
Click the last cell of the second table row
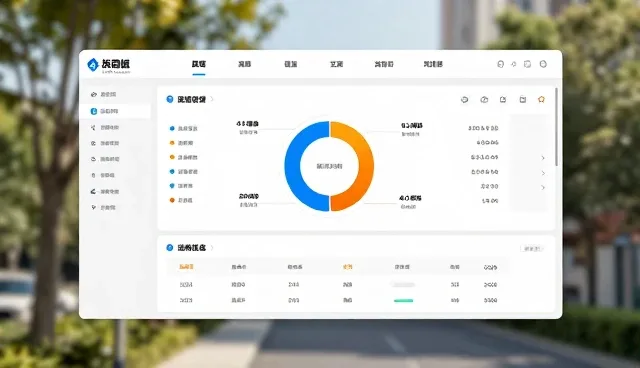coord(490,300)
